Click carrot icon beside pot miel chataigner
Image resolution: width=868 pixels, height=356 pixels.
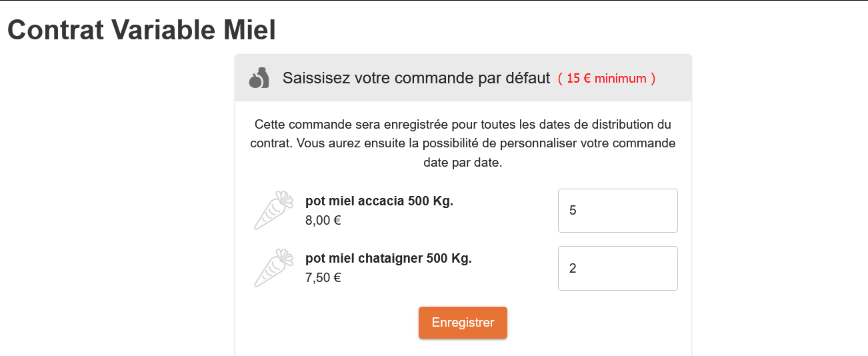273,268
